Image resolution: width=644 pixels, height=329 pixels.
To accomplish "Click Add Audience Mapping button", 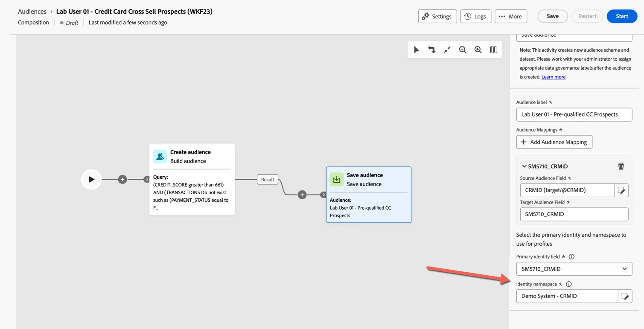I will coord(554,142).
